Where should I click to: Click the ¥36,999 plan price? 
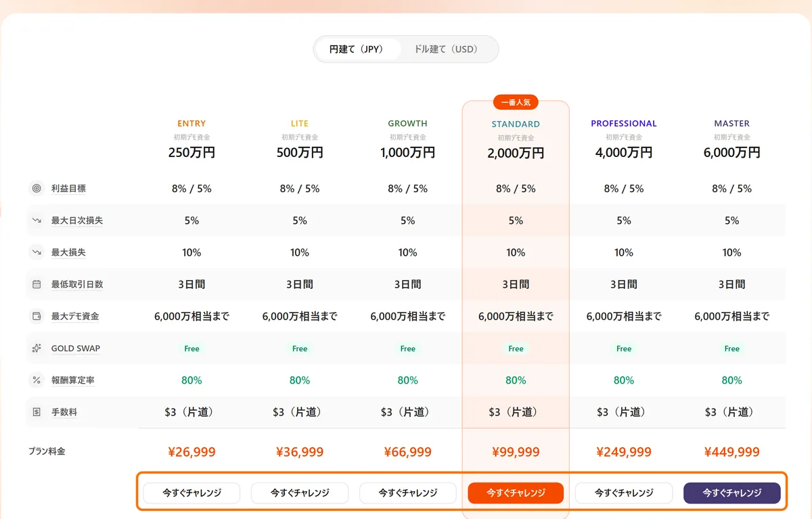coord(300,452)
